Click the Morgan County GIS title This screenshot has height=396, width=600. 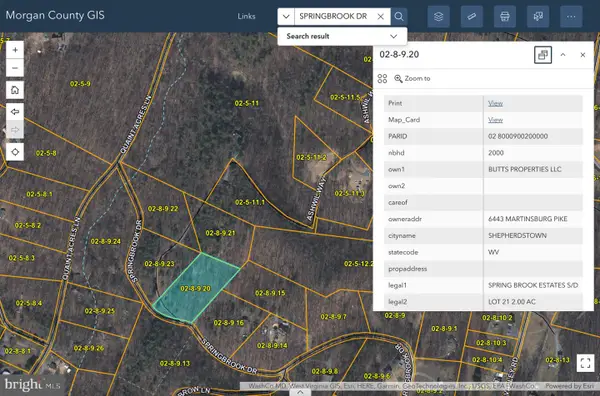pos(55,15)
